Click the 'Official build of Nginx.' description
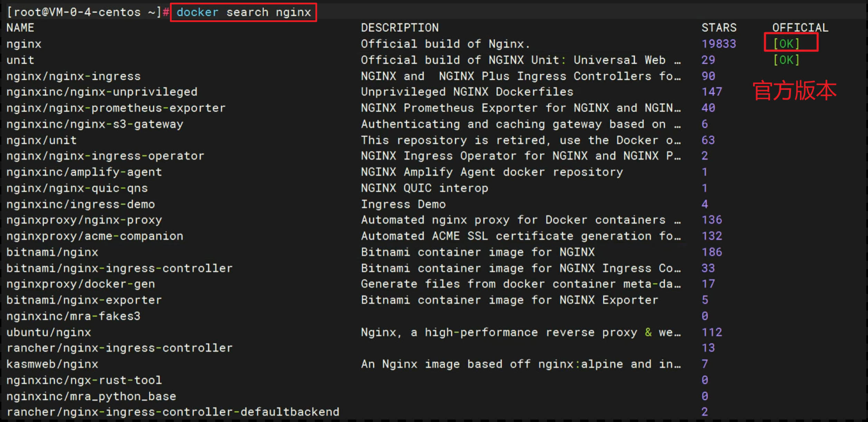This screenshot has height=422, width=868. (445, 44)
